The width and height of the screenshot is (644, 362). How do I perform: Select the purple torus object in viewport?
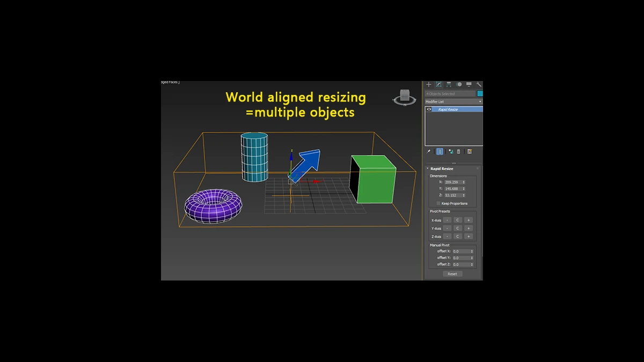pyautogui.click(x=214, y=205)
